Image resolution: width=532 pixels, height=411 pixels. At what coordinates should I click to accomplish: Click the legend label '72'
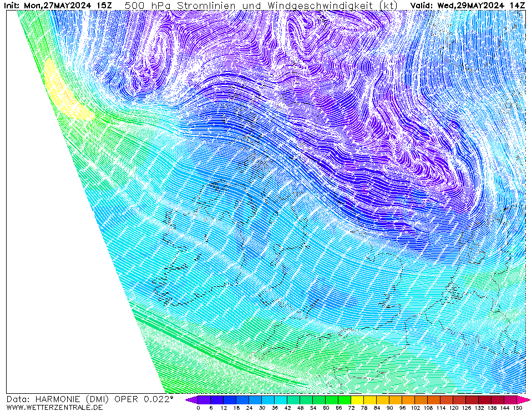[x=352, y=408]
